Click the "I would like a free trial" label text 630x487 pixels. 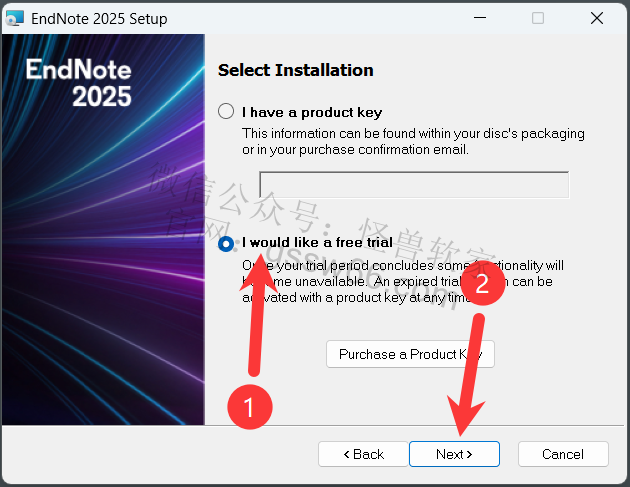317,243
